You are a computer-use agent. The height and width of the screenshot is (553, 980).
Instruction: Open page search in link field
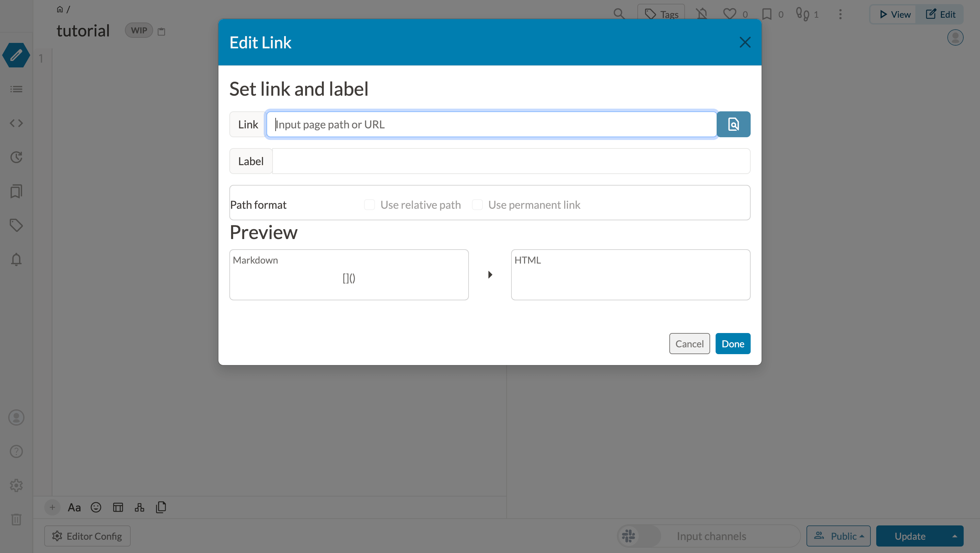[733, 124]
